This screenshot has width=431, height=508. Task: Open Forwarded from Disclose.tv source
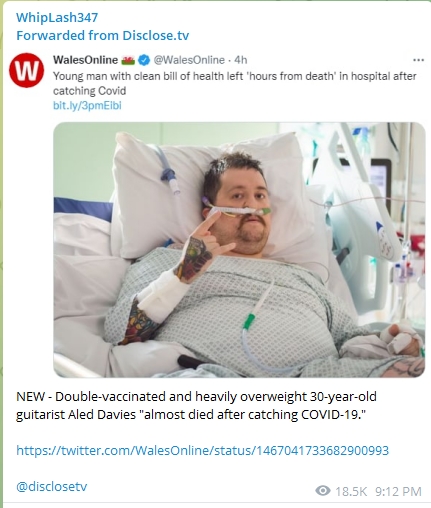tap(103, 35)
